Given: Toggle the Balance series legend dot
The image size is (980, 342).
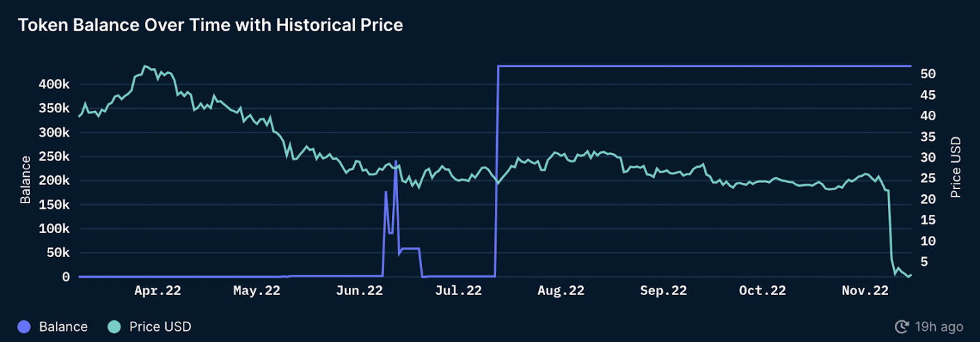Looking at the screenshot, I should (x=24, y=327).
